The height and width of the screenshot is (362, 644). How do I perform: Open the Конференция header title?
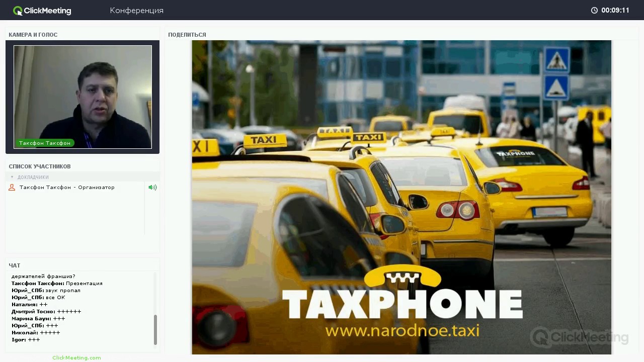coord(137,11)
